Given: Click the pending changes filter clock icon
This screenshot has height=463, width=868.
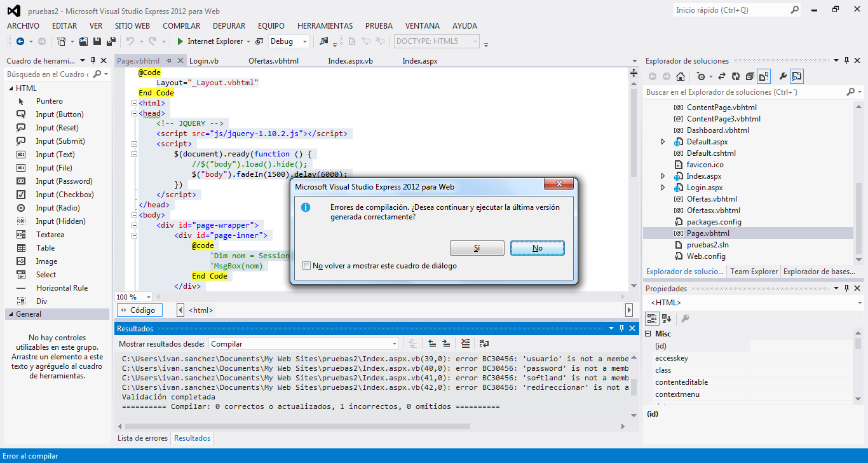Looking at the screenshot, I should point(700,76).
